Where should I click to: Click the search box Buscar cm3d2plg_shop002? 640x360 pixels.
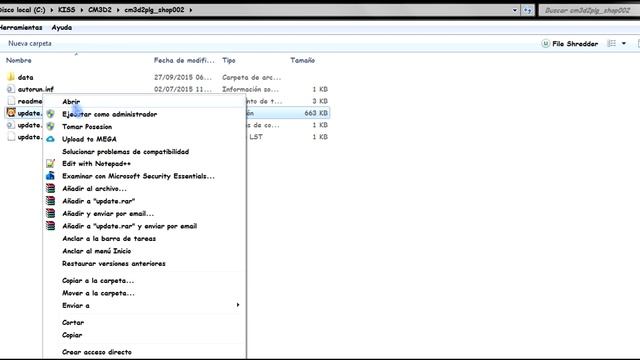[x=589, y=10]
